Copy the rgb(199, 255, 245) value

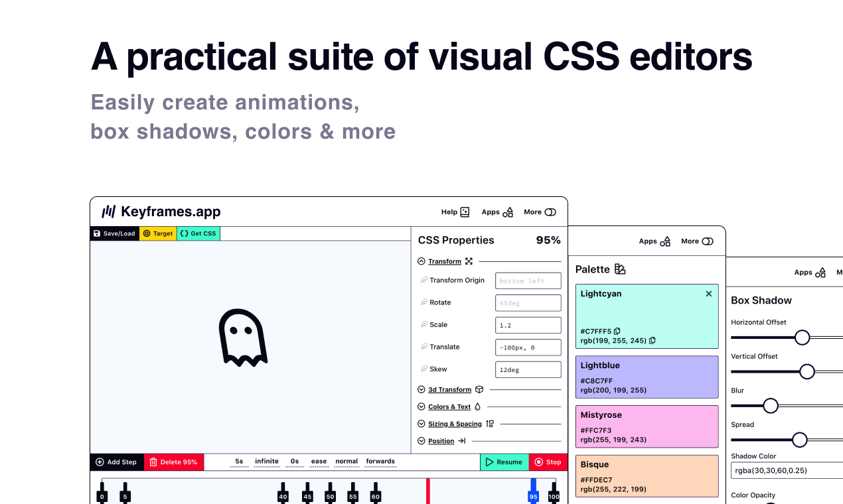pos(652,341)
